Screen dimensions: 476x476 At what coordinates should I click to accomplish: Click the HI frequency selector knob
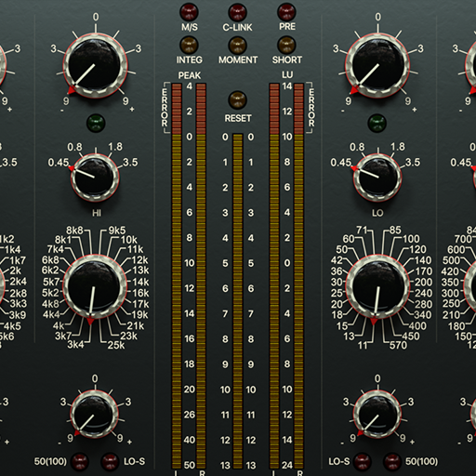click(95, 287)
